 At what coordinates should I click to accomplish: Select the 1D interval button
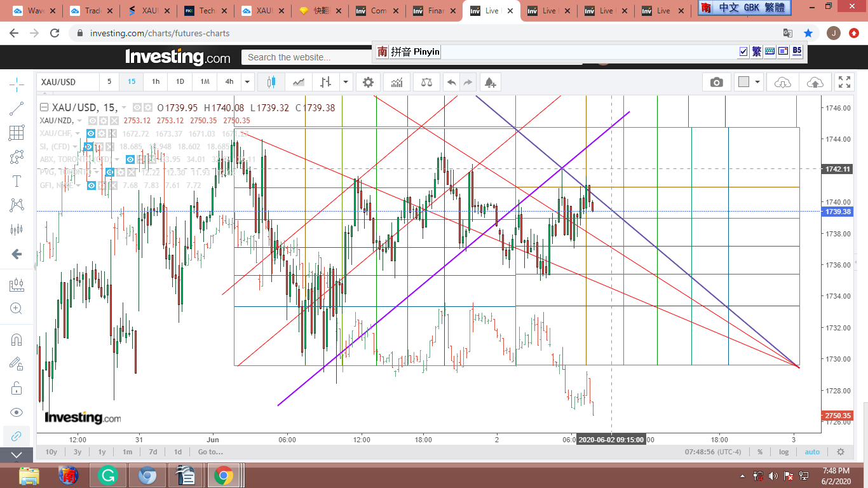[180, 82]
